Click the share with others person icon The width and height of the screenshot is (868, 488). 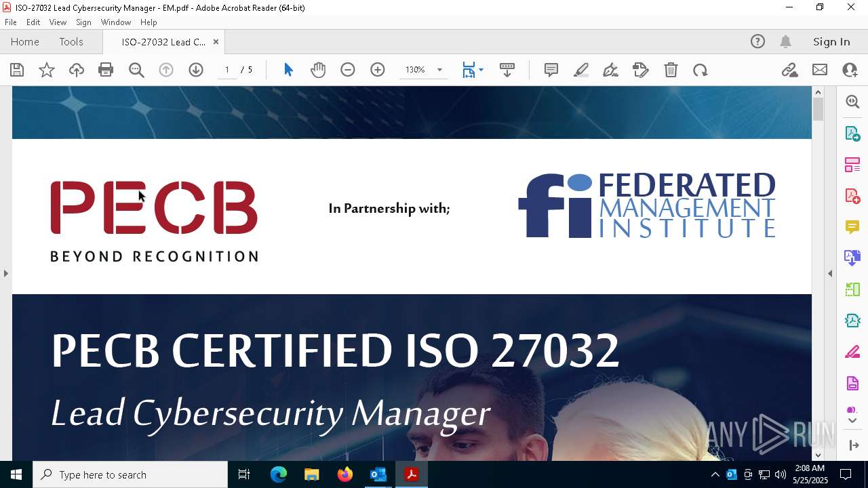click(850, 70)
